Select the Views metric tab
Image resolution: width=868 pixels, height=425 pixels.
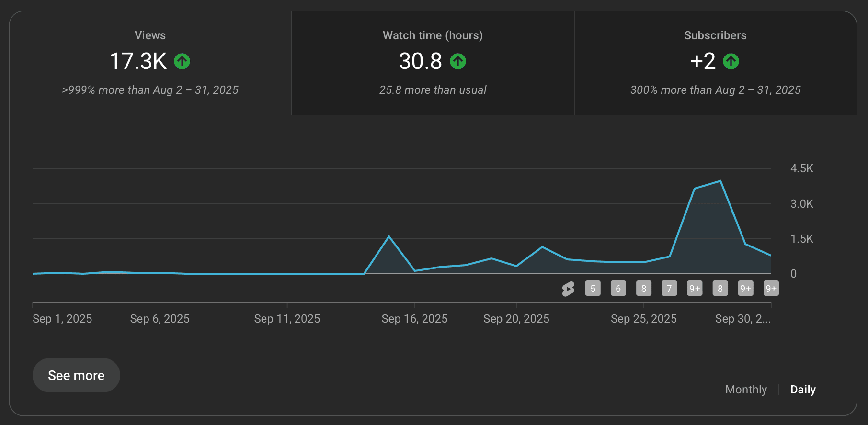(150, 62)
